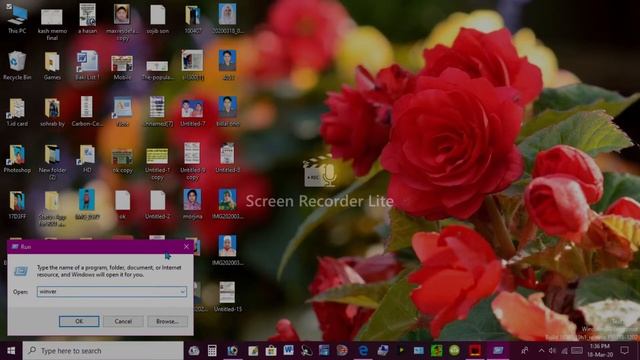Select the 'sohrab by' folder
Screen dimensions: 640x360
(x=52, y=112)
